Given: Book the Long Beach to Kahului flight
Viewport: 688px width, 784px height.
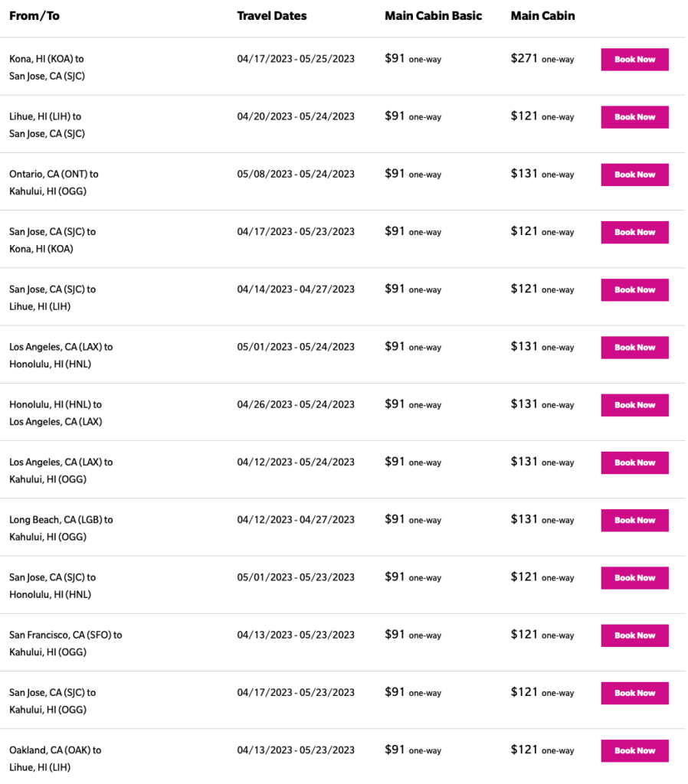Looking at the screenshot, I should 634,520.
